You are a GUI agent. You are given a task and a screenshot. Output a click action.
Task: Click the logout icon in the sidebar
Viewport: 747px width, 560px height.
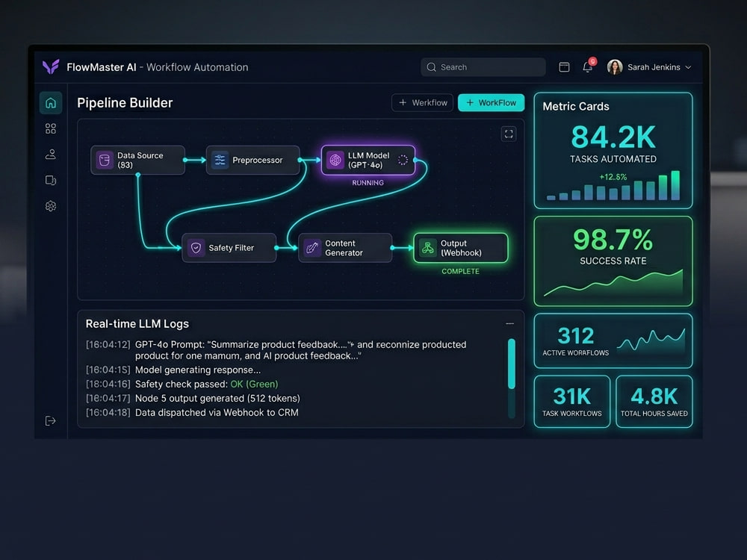click(50, 420)
